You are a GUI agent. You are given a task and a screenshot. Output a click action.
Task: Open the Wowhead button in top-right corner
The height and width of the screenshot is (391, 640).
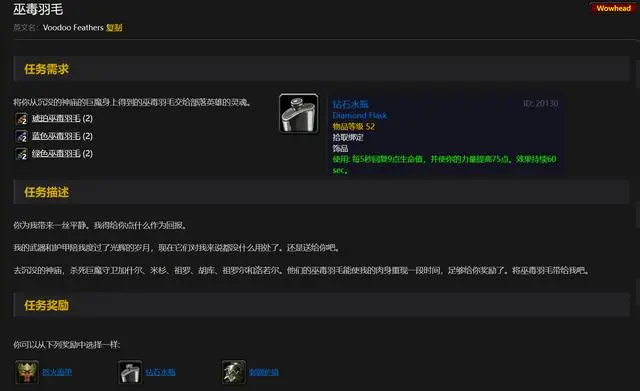[x=614, y=8]
